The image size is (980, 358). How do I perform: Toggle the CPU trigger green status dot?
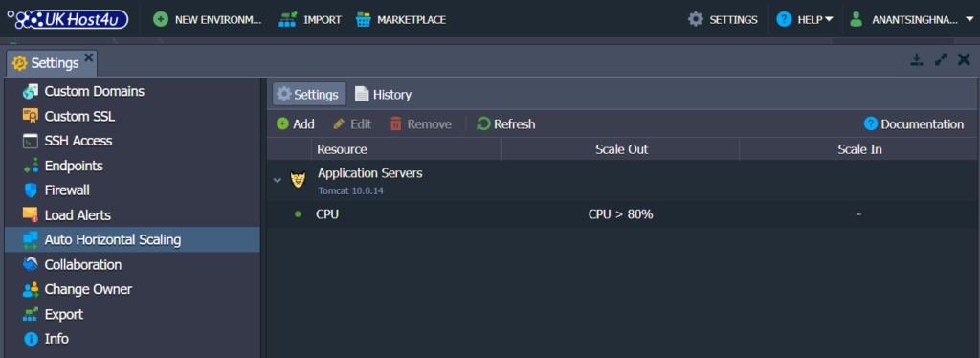[x=298, y=214]
